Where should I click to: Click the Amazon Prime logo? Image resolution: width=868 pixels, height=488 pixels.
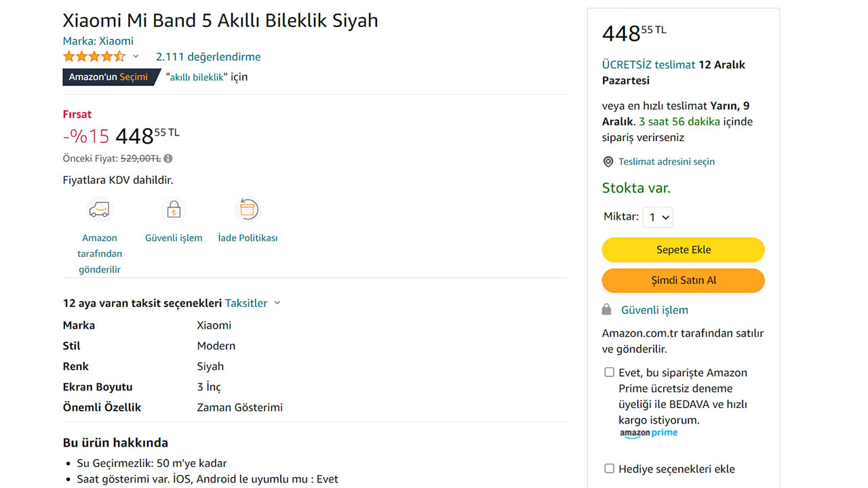(x=648, y=434)
